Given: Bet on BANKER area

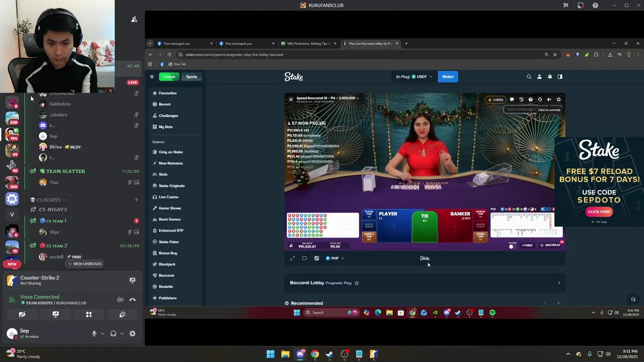Looking at the screenshot, I should click(x=456, y=226).
